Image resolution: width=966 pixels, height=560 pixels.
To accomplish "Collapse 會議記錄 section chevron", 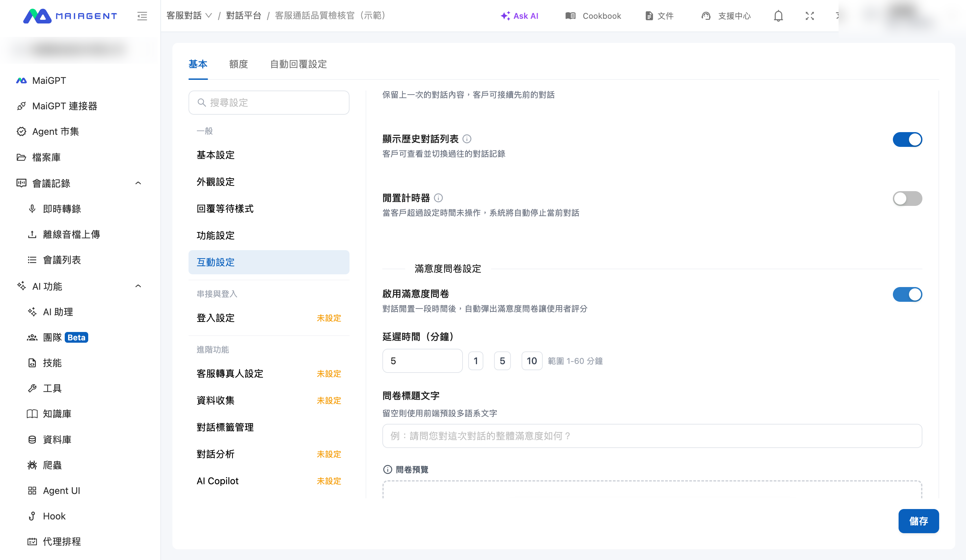I will point(139,183).
